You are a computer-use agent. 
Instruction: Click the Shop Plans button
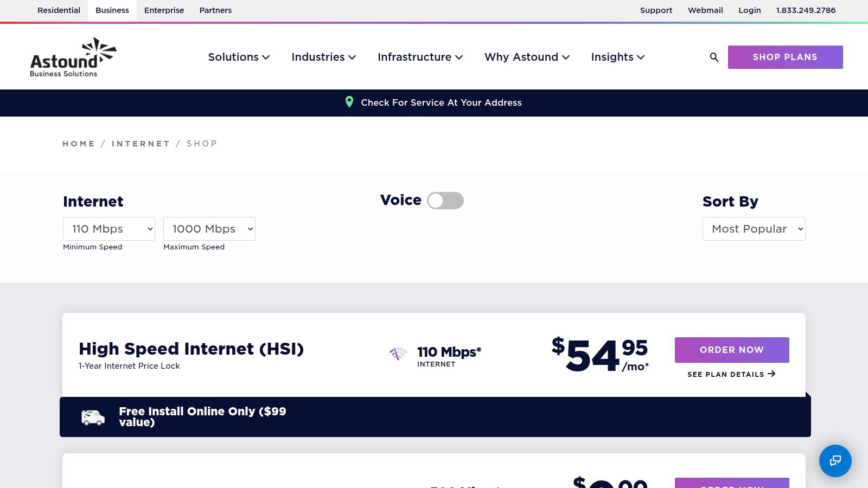coord(786,57)
